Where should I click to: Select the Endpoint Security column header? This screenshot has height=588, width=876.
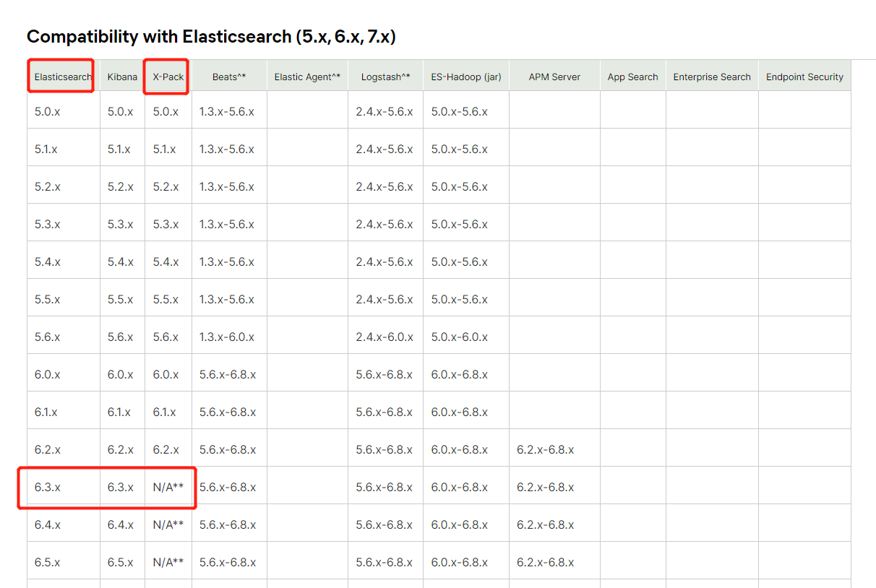pyautogui.click(x=804, y=76)
